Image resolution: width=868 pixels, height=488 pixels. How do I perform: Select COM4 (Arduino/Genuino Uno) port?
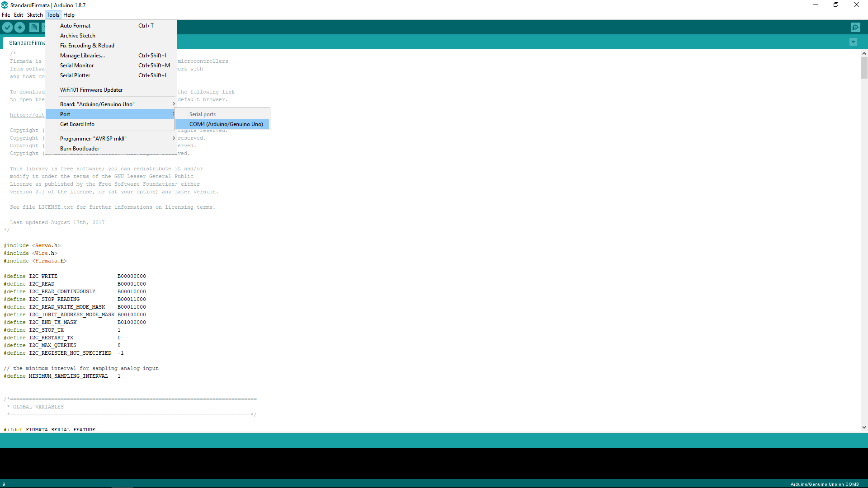(x=226, y=124)
